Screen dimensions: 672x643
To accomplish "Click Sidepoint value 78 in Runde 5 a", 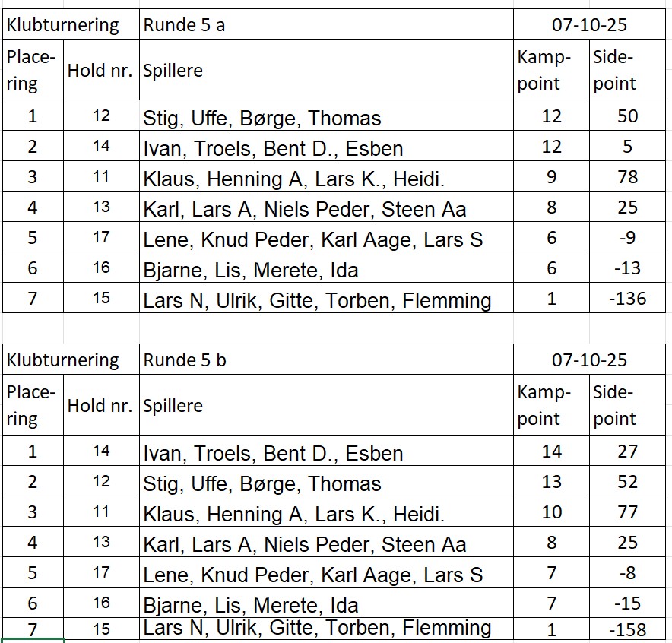I will [x=627, y=176].
